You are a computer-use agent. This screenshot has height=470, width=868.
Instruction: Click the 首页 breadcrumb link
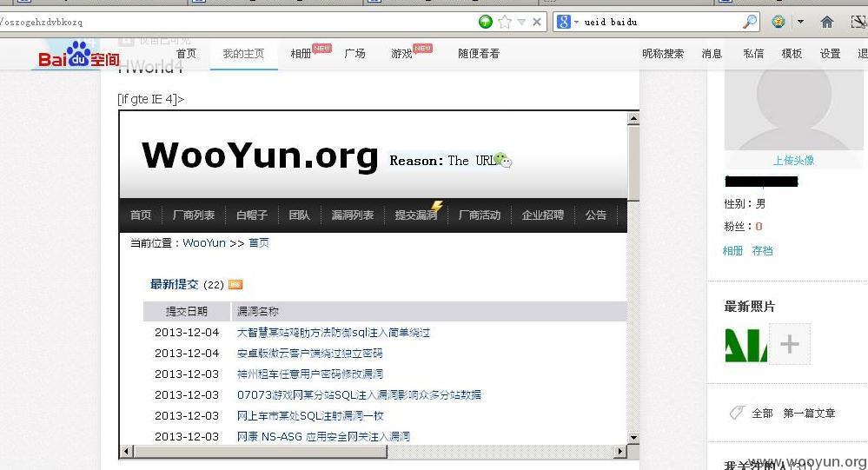(x=259, y=243)
